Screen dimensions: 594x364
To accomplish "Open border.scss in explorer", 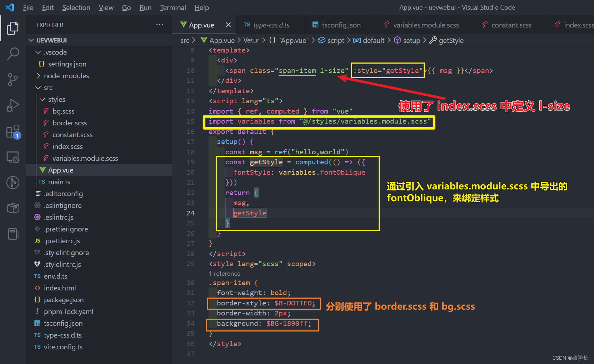I will tap(99, 123).
